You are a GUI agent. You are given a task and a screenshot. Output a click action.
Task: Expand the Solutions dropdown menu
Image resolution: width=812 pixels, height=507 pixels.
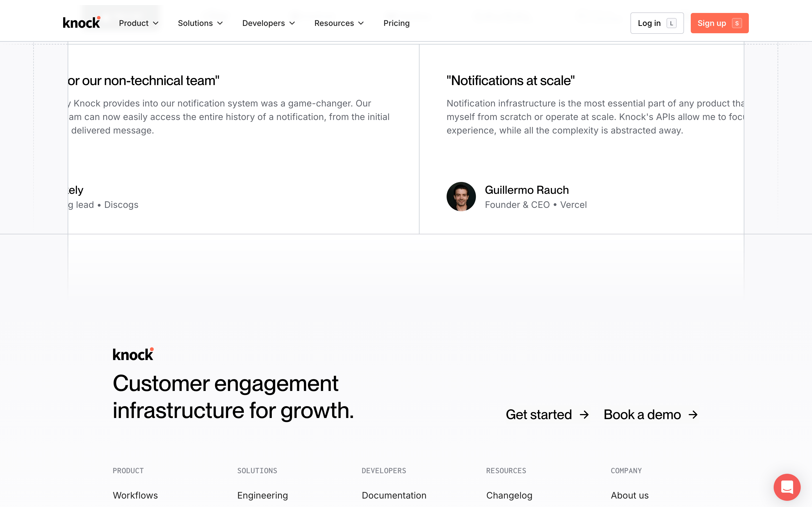(x=200, y=23)
